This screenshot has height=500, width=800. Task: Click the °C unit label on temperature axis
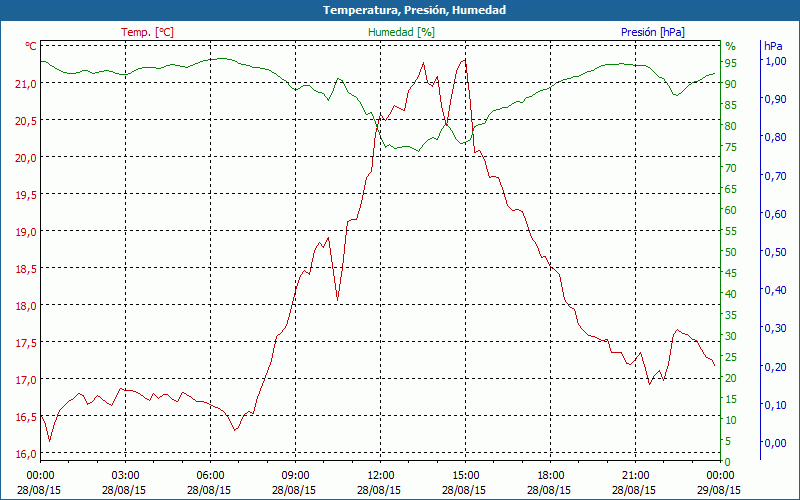pos(31,46)
